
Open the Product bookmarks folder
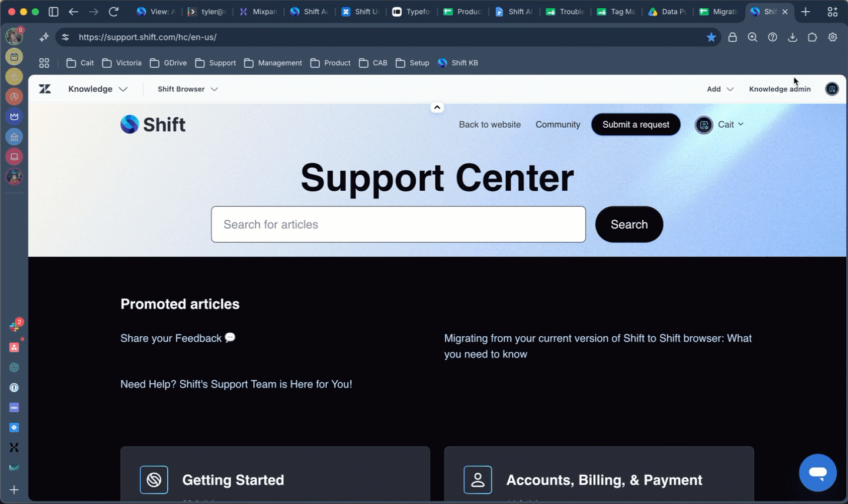click(330, 63)
